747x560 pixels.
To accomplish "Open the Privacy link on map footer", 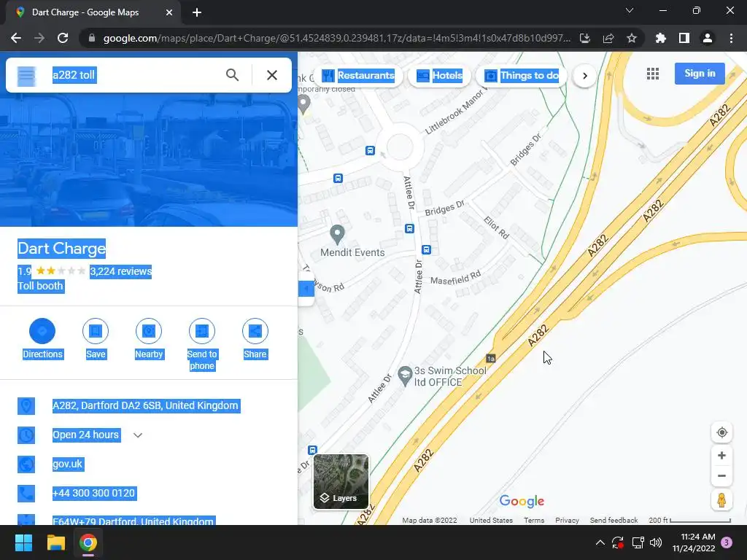I will pyautogui.click(x=567, y=521).
